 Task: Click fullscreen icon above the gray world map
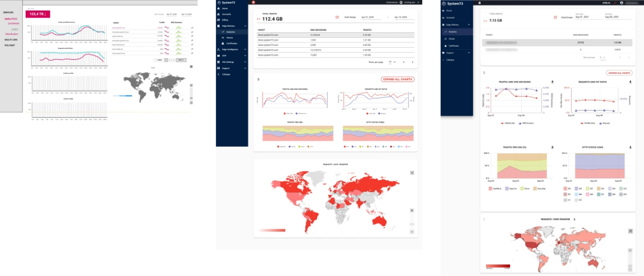tap(191, 66)
